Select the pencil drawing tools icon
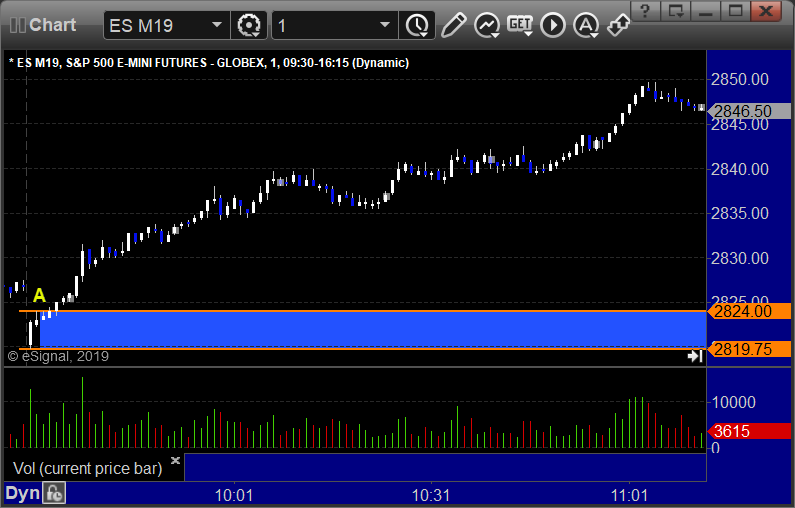The height and width of the screenshot is (508, 795). [453, 25]
